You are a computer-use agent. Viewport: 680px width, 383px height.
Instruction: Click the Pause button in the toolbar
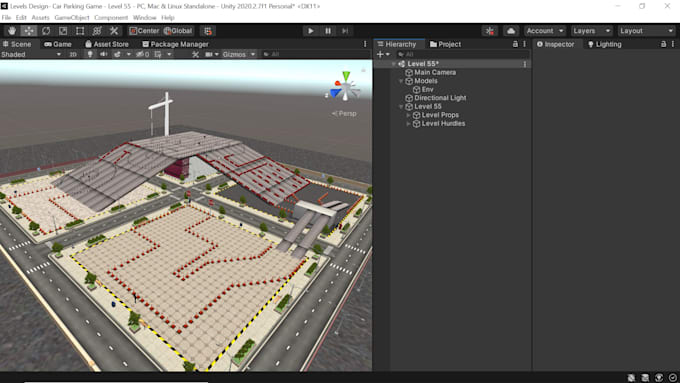(328, 31)
